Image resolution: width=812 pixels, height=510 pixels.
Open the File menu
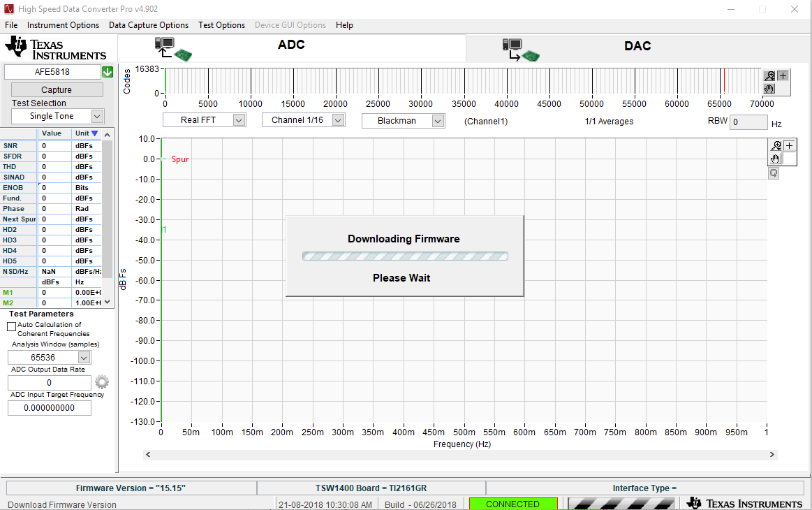(x=11, y=25)
